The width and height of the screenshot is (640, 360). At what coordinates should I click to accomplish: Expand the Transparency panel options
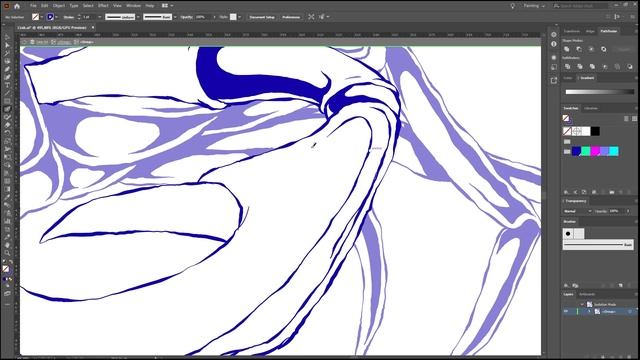(x=564, y=201)
